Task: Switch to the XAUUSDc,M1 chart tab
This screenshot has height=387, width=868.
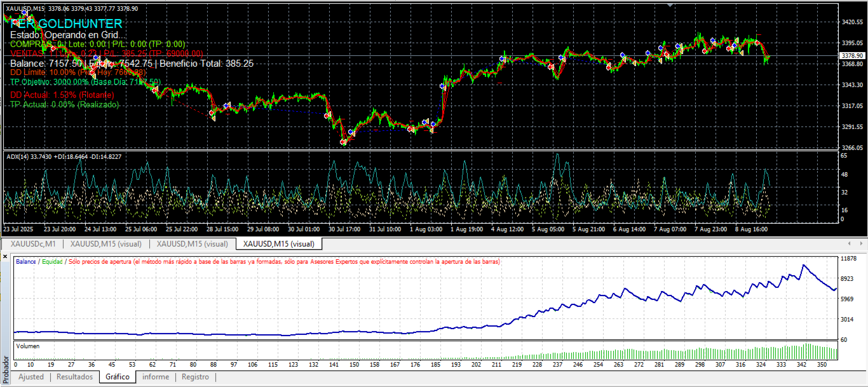Action: 33,243
